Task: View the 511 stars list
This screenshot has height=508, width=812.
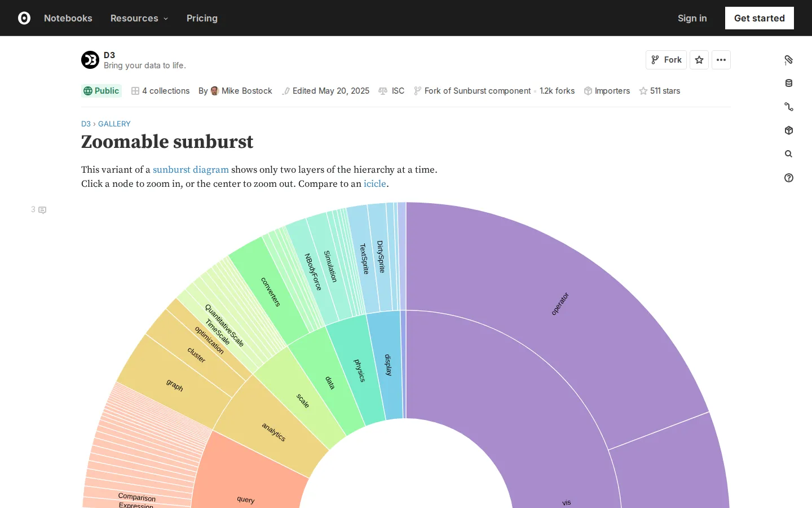Action: click(660, 91)
